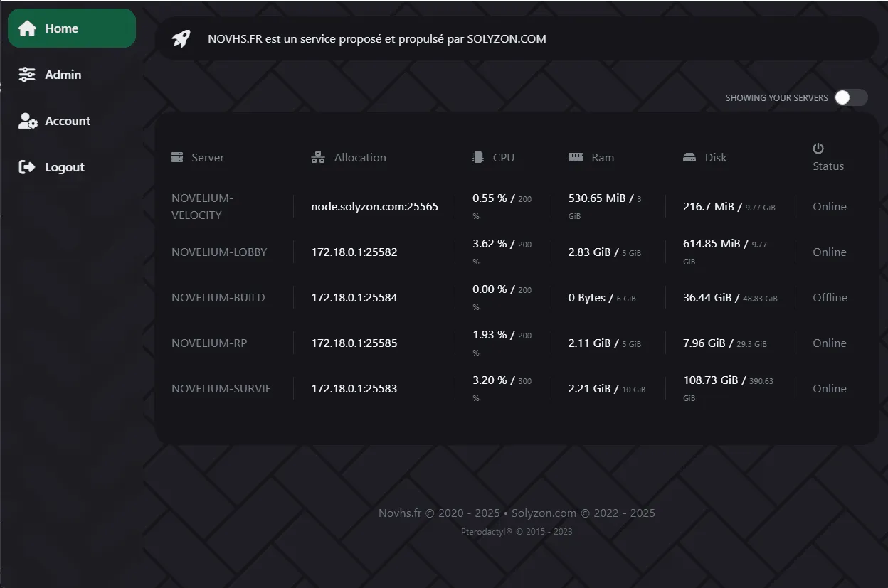Screen dimensions: 888x588
Task: Click the node.solyzon.com:25565 allocation address
Action: click(x=374, y=206)
